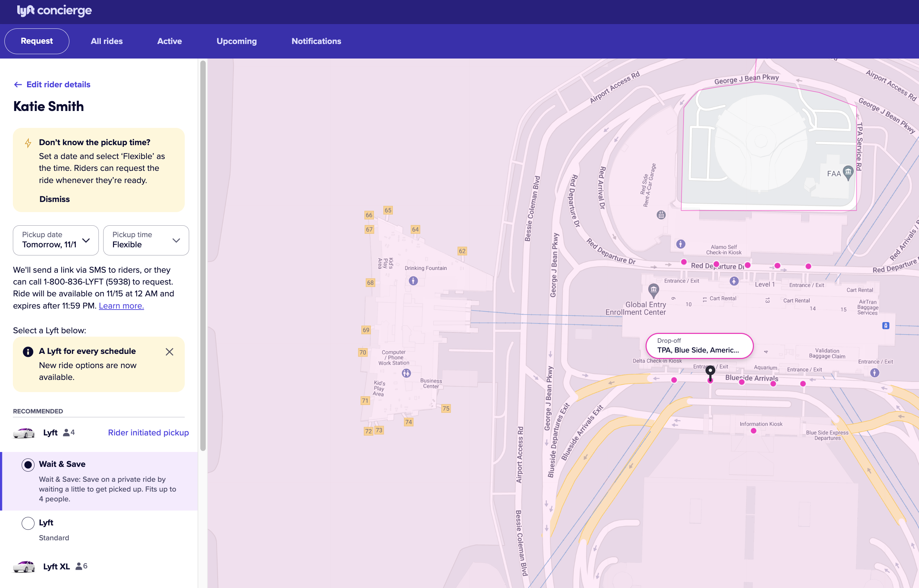The width and height of the screenshot is (919, 588).
Task: Click the Aquarium map label
Action: 765,367
